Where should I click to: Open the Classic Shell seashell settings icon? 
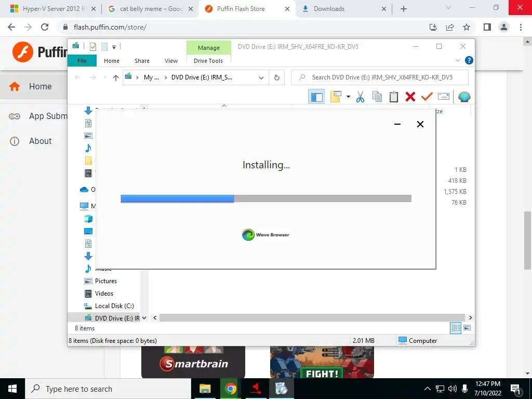464,97
